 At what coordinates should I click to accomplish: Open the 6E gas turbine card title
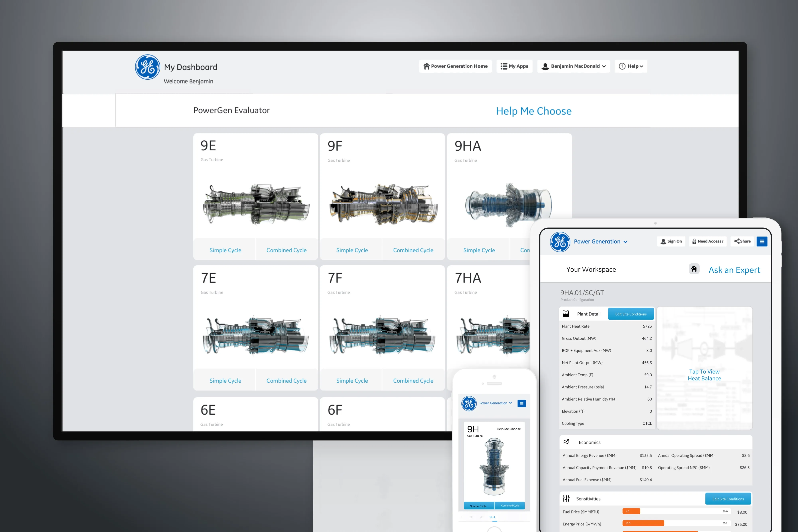[x=208, y=410]
